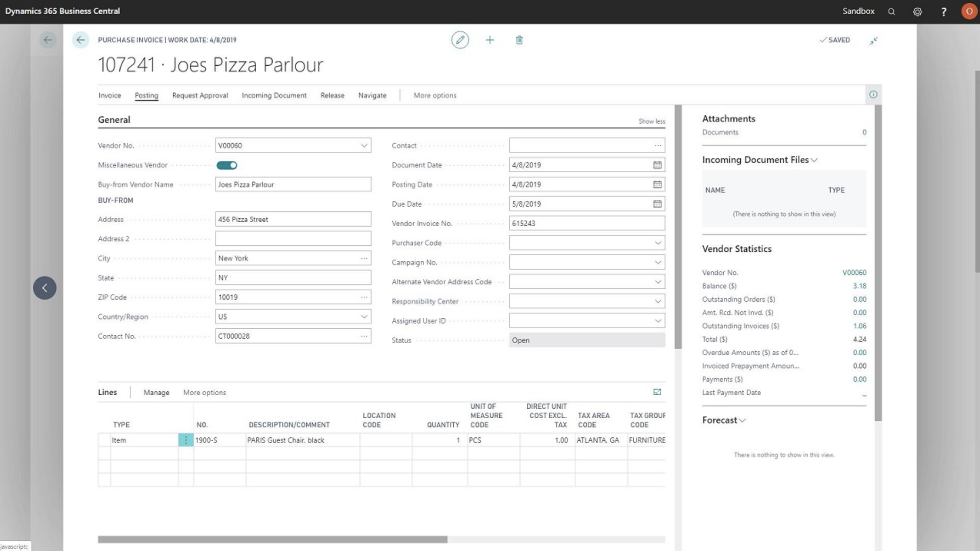The width and height of the screenshot is (980, 551).
Task: Open the Incoming Document menu
Action: point(274,96)
